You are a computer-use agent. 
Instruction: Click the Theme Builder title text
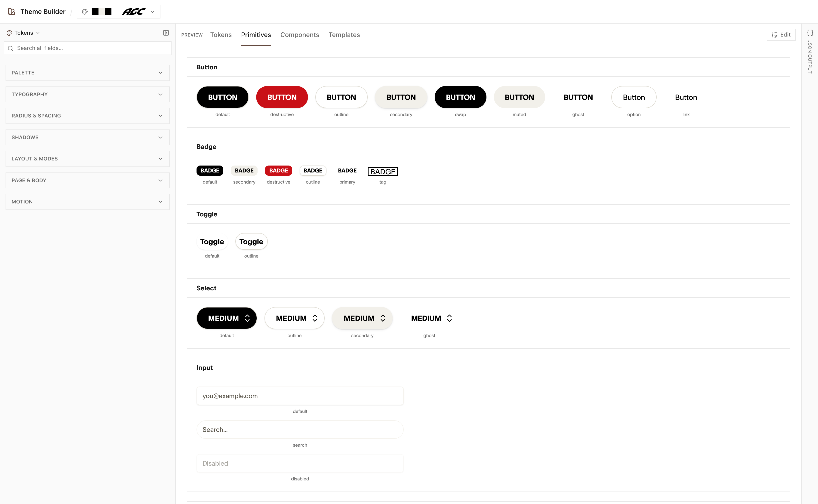point(43,12)
